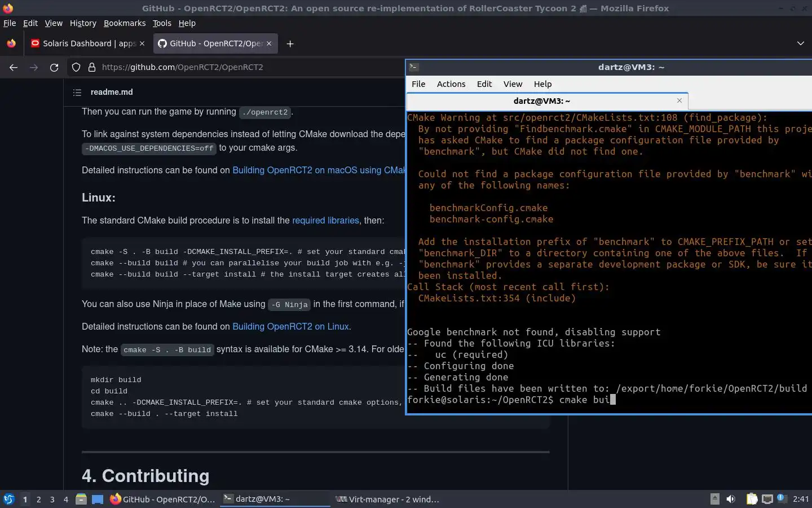
Task: Click terminal prompt 'cmake bui' line
Action: [511, 400]
